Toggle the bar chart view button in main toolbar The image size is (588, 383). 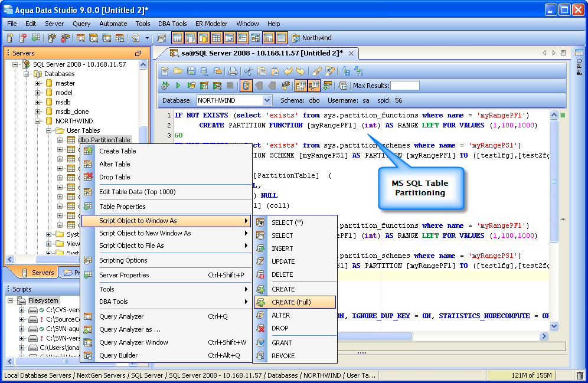(268, 38)
